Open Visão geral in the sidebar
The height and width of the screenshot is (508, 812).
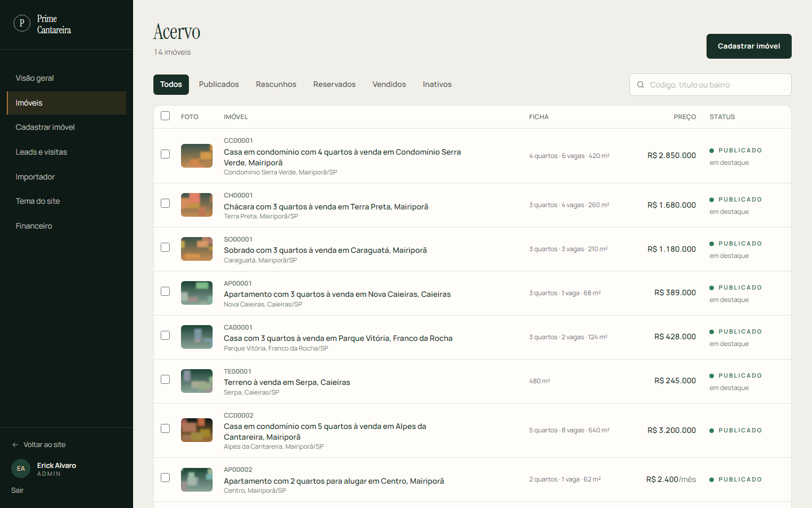(x=67, y=78)
